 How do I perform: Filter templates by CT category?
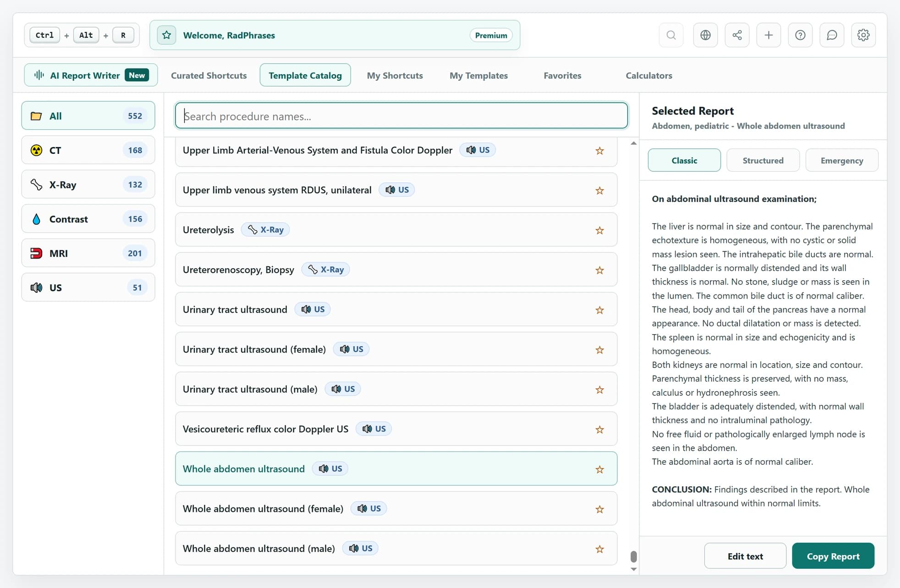pos(88,150)
